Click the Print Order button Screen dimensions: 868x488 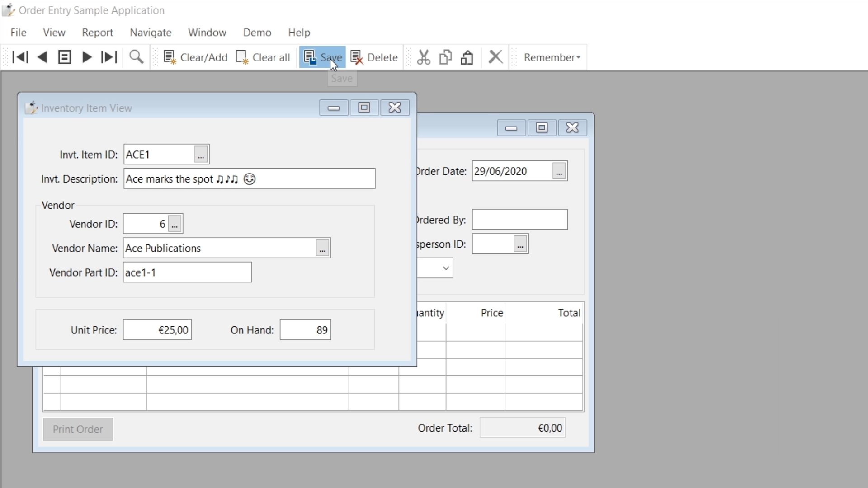click(78, 429)
